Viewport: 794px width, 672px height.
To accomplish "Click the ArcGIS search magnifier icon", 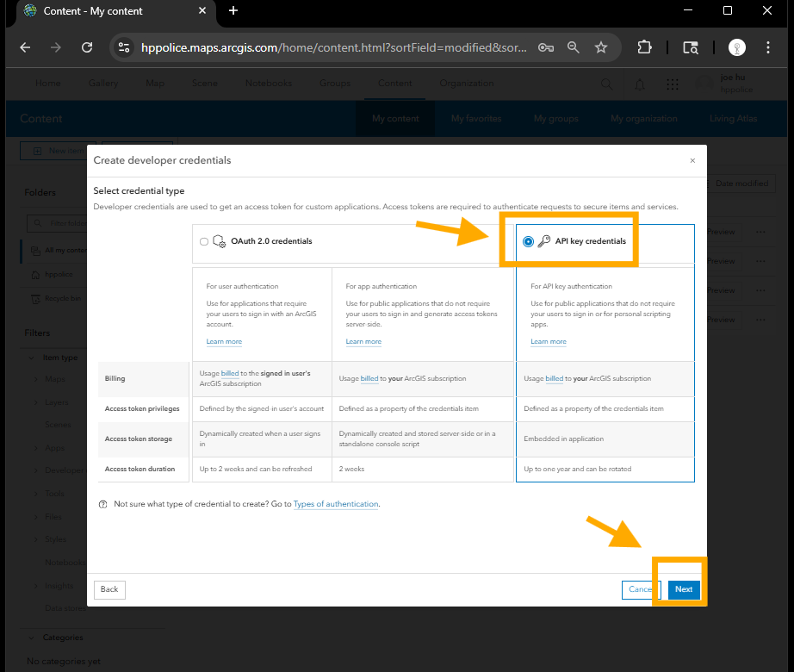I will click(x=606, y=84).
